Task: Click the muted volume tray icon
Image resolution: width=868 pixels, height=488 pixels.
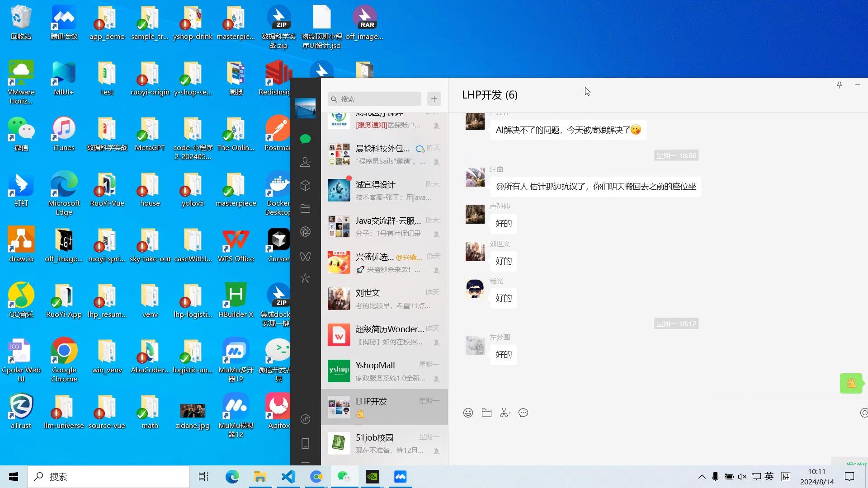Action: 742,477
